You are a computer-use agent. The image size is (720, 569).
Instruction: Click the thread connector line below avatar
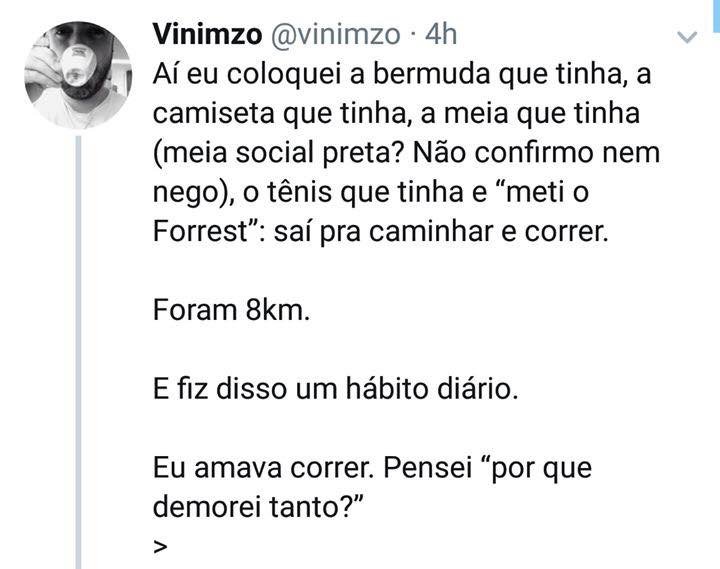79,352
